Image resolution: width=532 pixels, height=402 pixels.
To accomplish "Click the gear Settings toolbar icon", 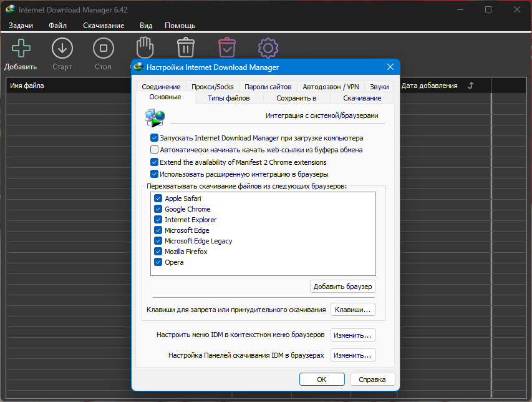I will click(268, 48).
